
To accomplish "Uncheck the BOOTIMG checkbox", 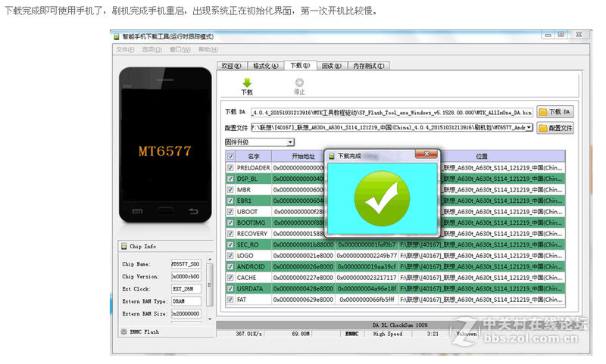I will pyautogui.click(x=231, y=222).
